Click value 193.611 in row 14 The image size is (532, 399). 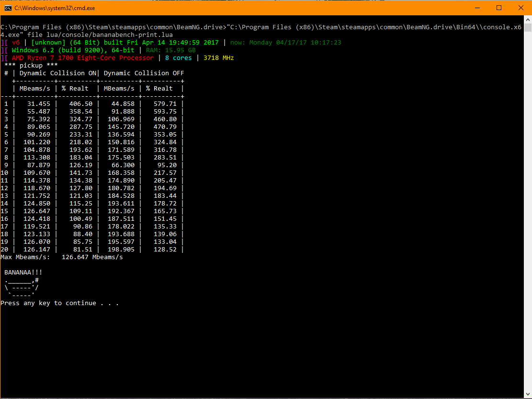coord(121,204)
